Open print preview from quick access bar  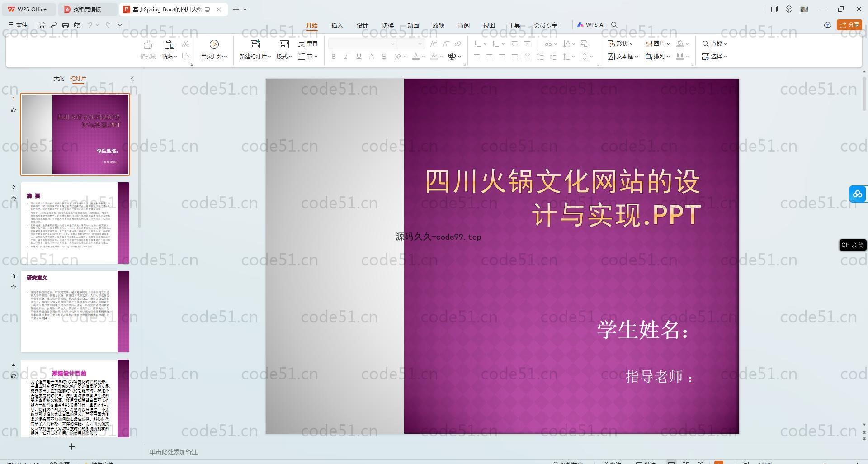(77, 25)
